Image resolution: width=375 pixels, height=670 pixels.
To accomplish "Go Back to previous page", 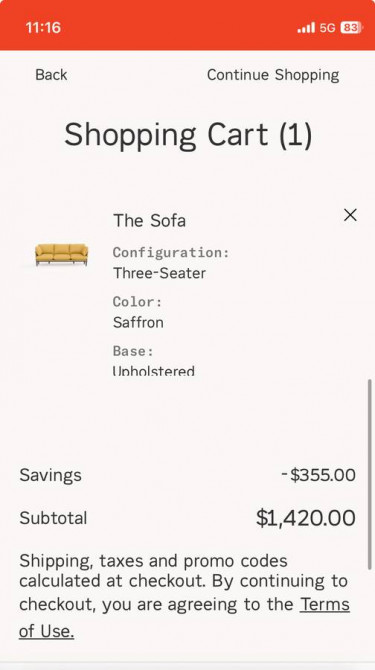I will [51, 75].
